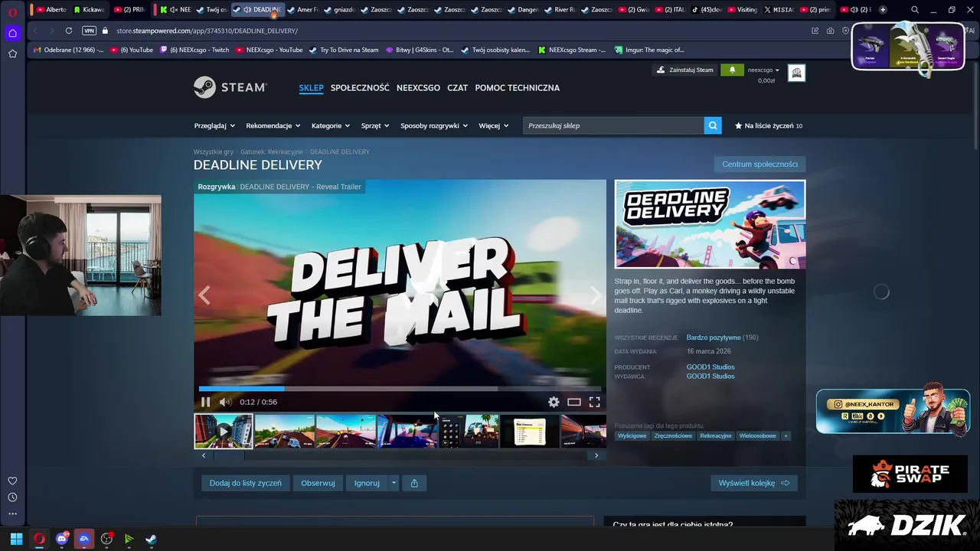Select the Zręcznościowe tag

pos(673,435)
